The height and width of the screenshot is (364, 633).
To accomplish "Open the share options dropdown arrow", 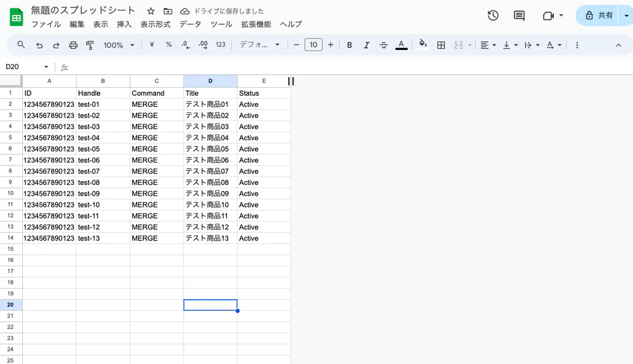I will 627,15.
